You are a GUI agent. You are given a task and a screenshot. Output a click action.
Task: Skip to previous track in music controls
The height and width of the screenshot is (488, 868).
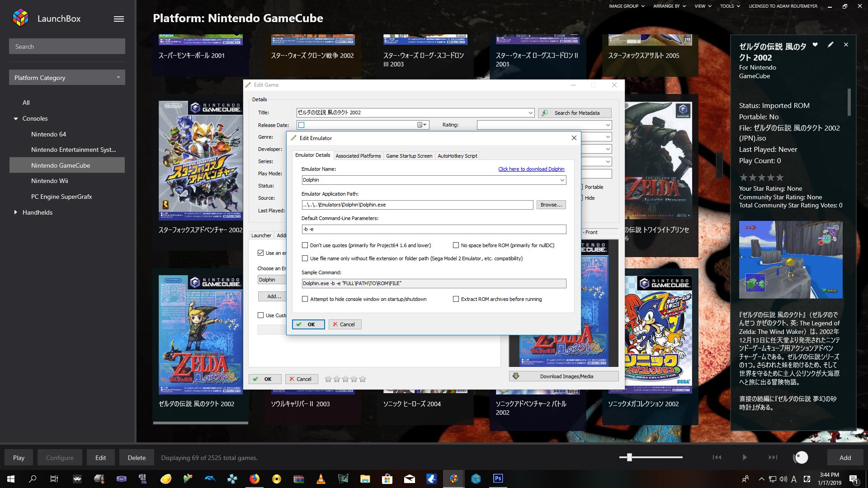717,457
